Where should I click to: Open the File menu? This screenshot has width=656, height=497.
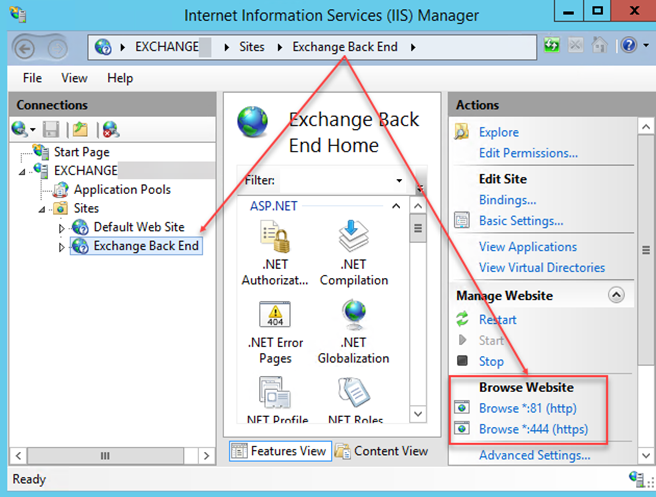(32, 78)
